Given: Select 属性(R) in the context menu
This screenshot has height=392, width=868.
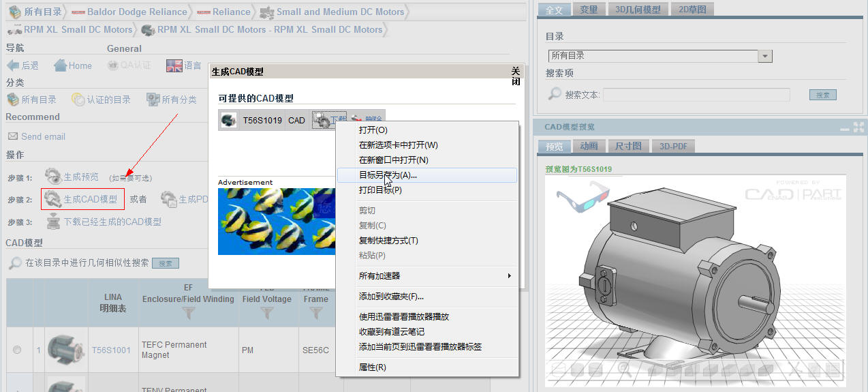Looking at the screenshot, I should [372, 367].
